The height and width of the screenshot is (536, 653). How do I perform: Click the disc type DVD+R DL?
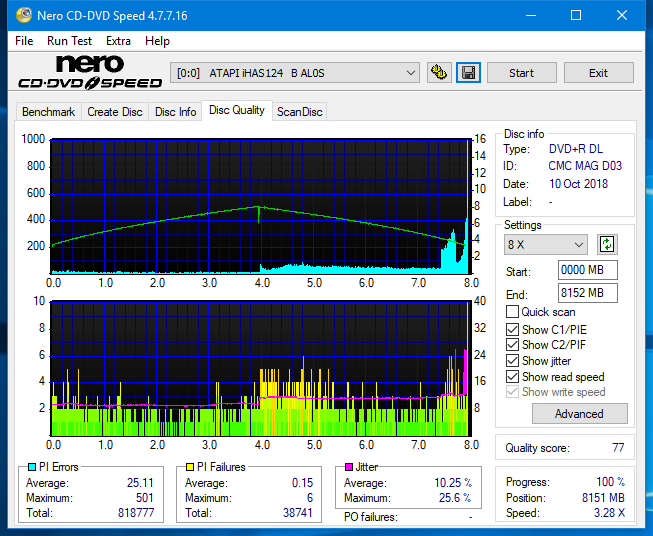tap(576, 149)
